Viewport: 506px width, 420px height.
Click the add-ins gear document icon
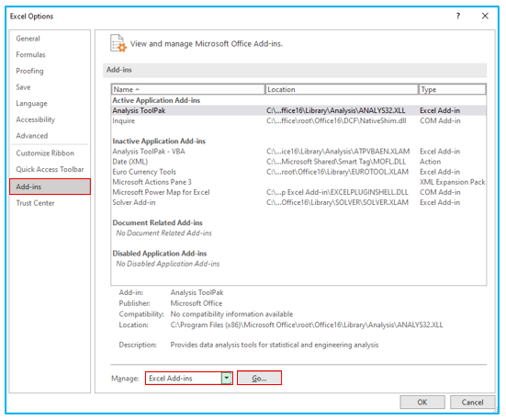point(118,43)
